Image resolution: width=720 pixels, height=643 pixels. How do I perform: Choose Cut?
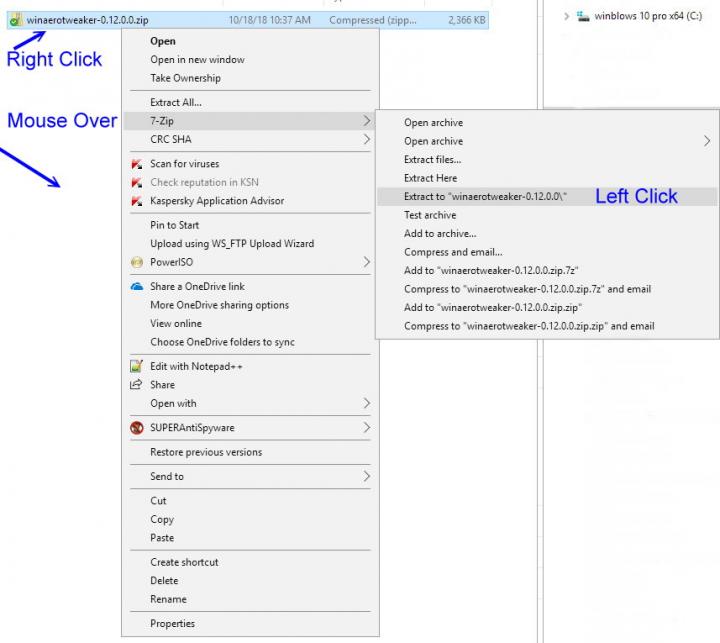158,501
